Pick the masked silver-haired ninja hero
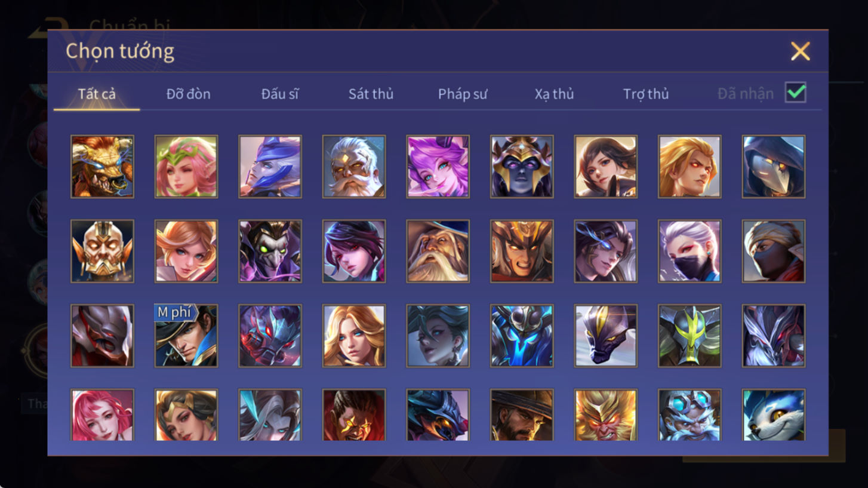Screen dimensions: 868x488 (690, 251)
